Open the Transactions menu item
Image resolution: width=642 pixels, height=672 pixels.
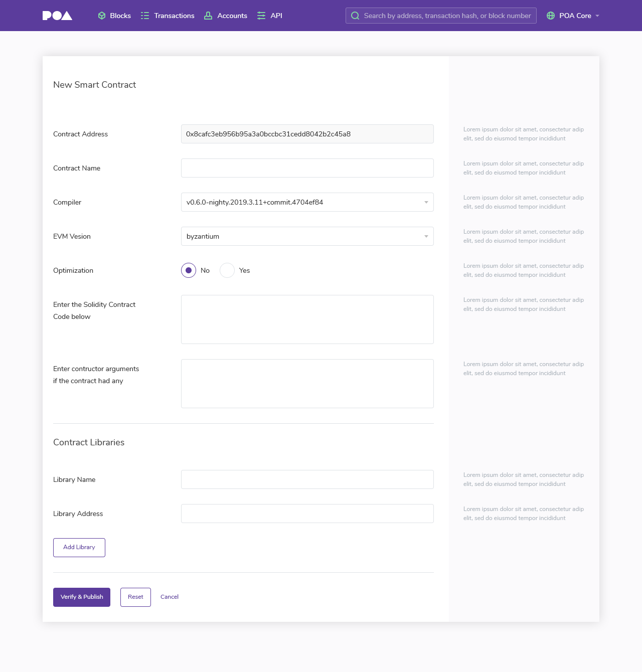coord(168,16)
